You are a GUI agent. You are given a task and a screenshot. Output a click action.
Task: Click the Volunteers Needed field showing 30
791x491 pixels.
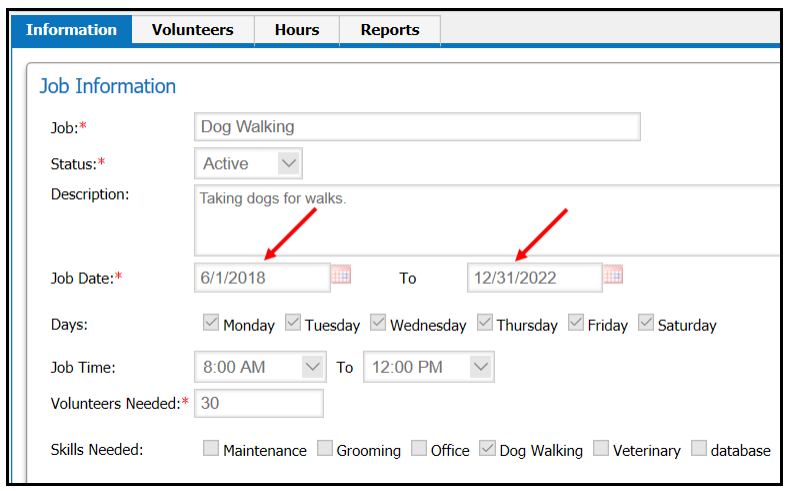259,403
